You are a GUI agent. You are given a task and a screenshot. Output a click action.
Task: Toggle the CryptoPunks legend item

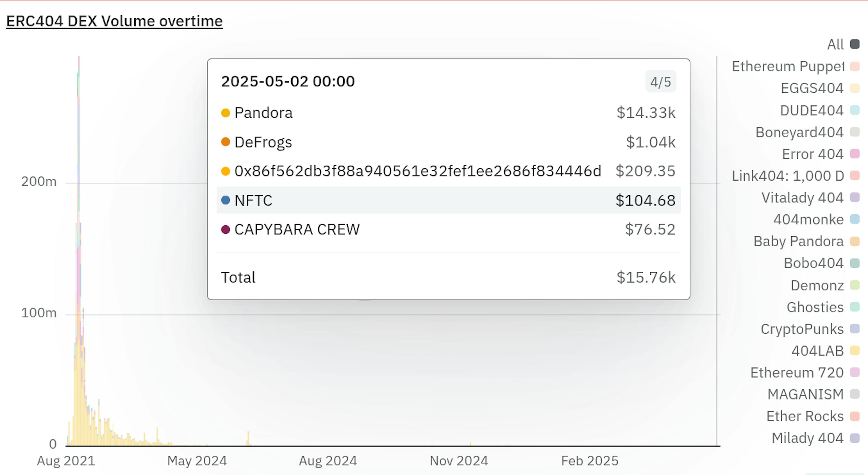(x=802, y=329)
